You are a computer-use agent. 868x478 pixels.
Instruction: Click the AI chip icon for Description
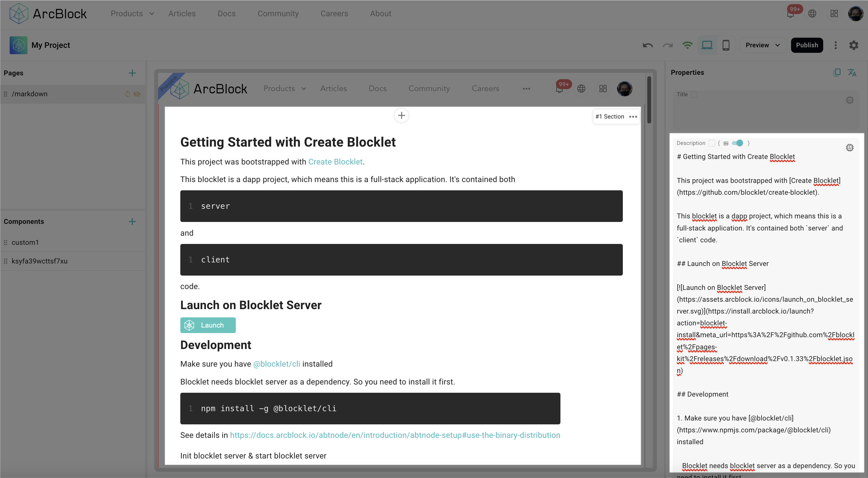(850, 148)
